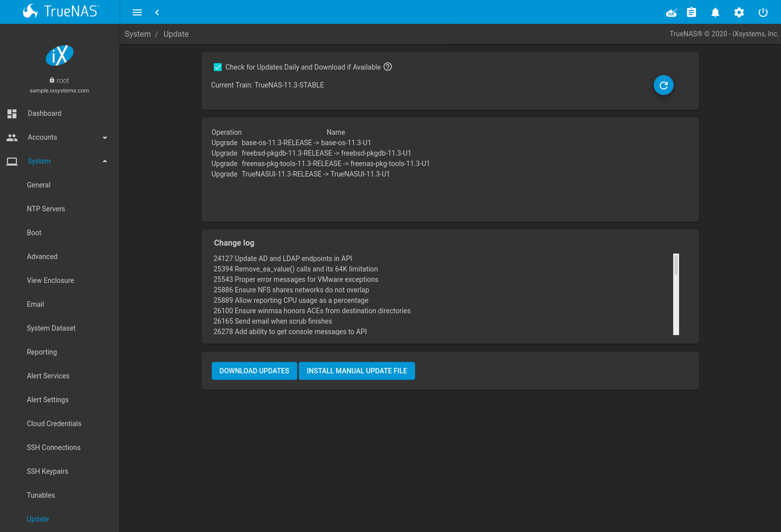Open Email settings
Viewport: 781px width, 532px height.
pyautogui.click(x=35, y=304)
